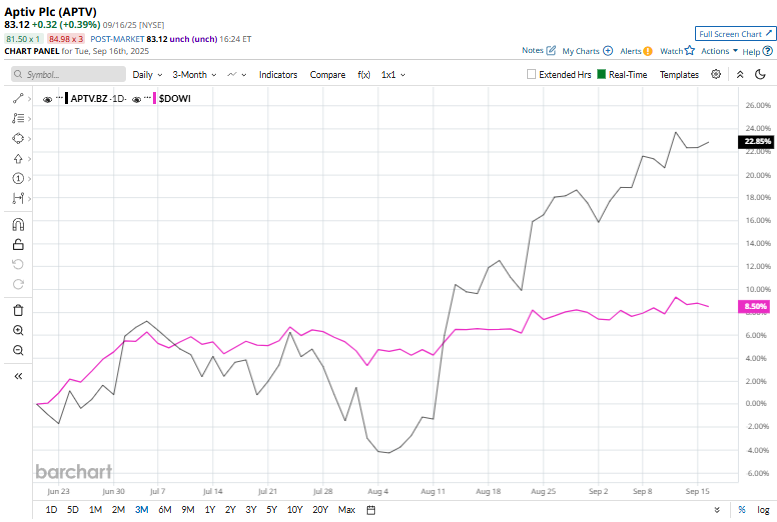777x522 pixels.
Task: Open Compare menu
Action: click(328, 75)
